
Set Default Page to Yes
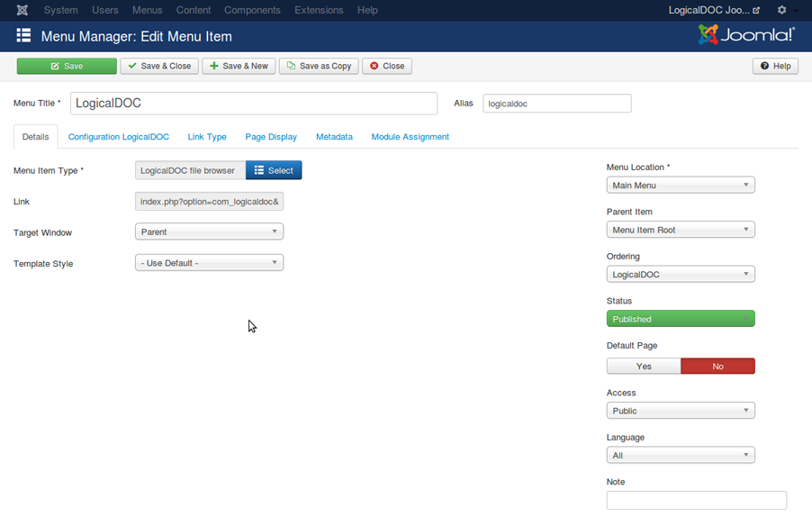click(644, 366)
